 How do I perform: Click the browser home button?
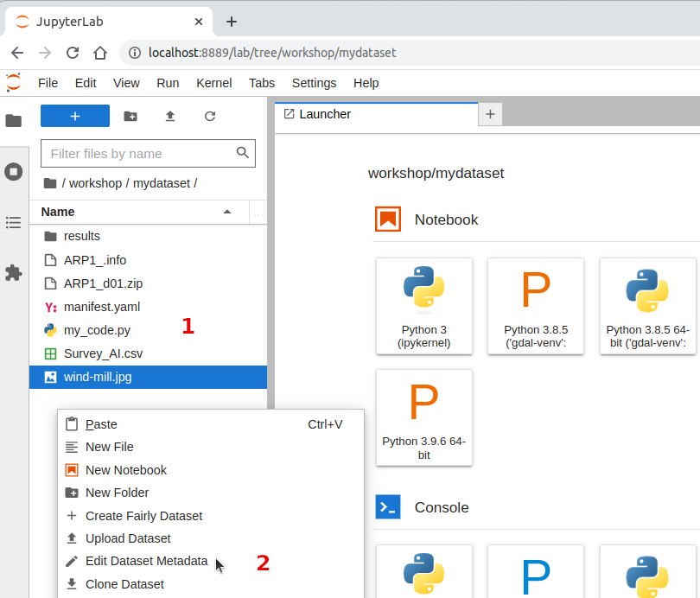100,53
